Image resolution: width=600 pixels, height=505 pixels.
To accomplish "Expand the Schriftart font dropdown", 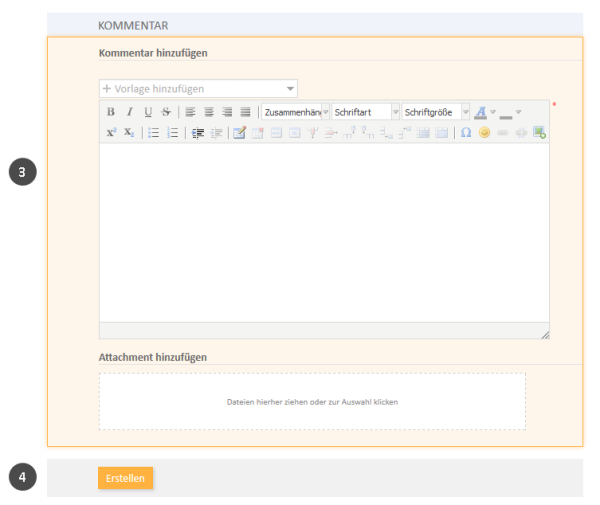I will coord(365,112).
